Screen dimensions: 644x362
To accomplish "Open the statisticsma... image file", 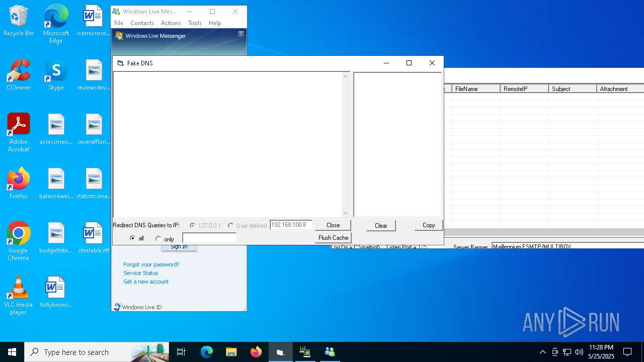I will pyautogui.click(x=94, y=184).
